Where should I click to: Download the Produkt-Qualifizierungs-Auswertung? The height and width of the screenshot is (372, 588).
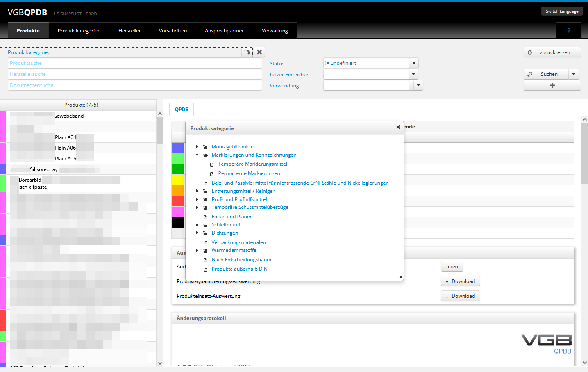click(x=460, y=281)
